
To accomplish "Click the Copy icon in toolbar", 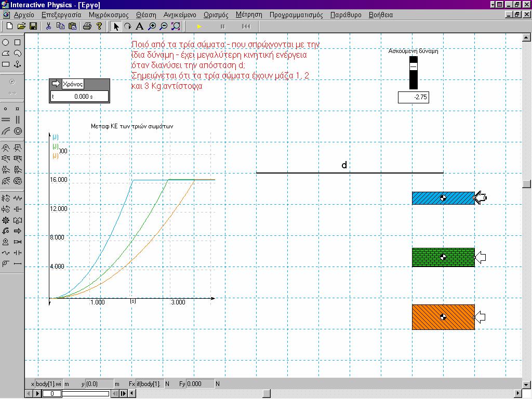I will [x=60, y=26].
